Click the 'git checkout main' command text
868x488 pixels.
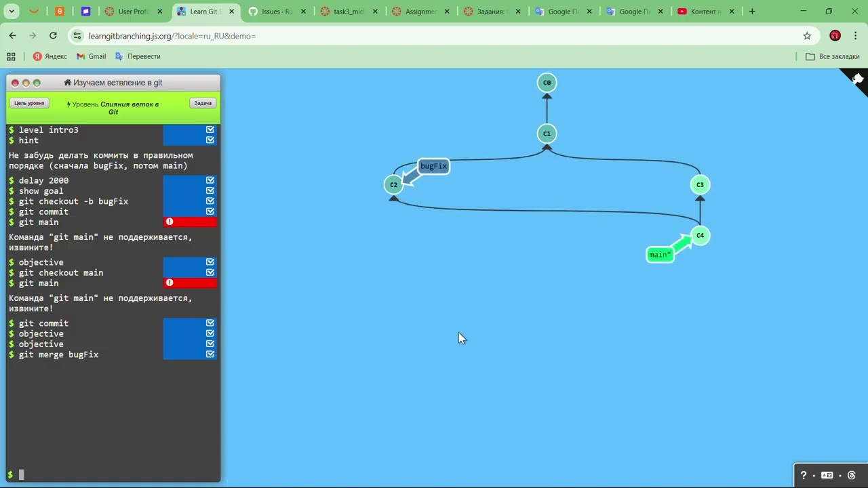pyautogui.click(x=61, y=272)
